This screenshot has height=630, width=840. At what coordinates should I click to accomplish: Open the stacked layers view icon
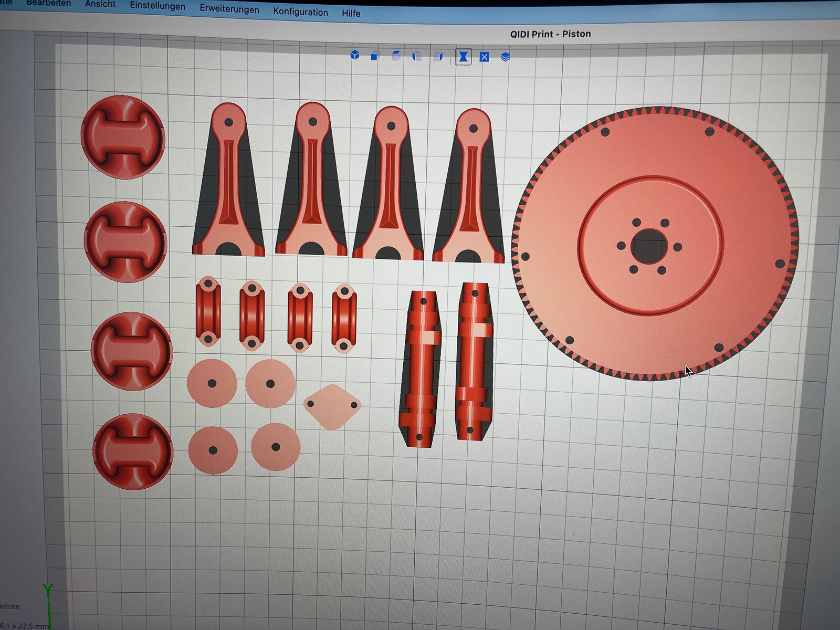pos(505,57)
